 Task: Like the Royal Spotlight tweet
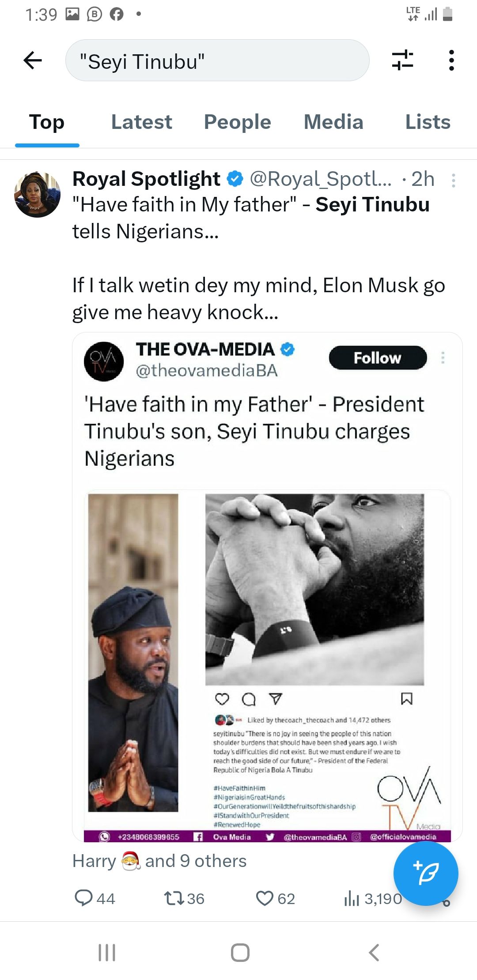pyautogui.click(x=265, y=898)
